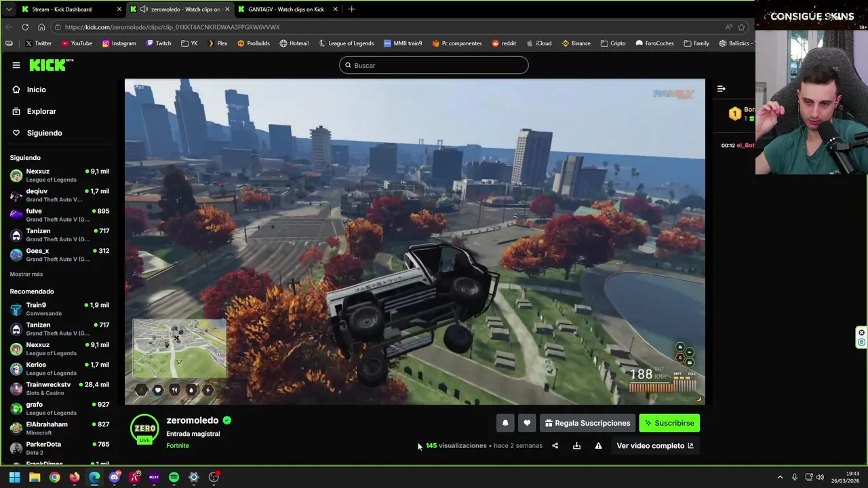Viewport: 868px width, 488px height.
Task: Share the clip via share icon
Action: coord(555,445)
